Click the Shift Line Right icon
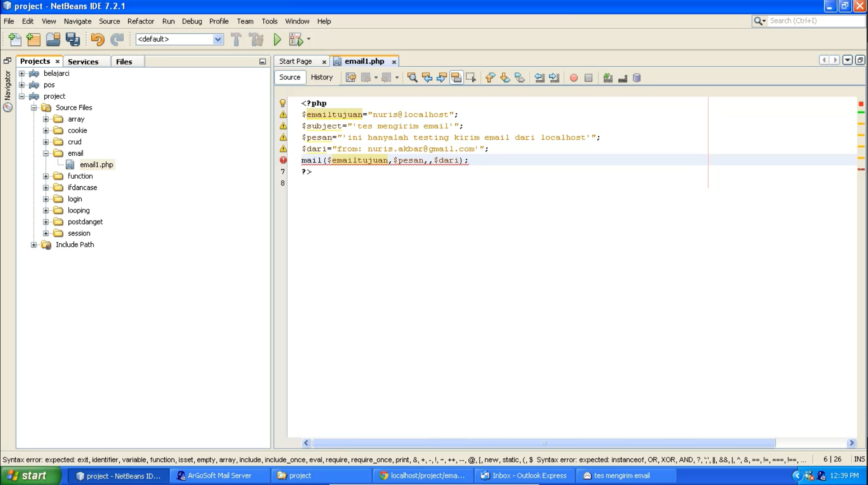 coord(555,78)
